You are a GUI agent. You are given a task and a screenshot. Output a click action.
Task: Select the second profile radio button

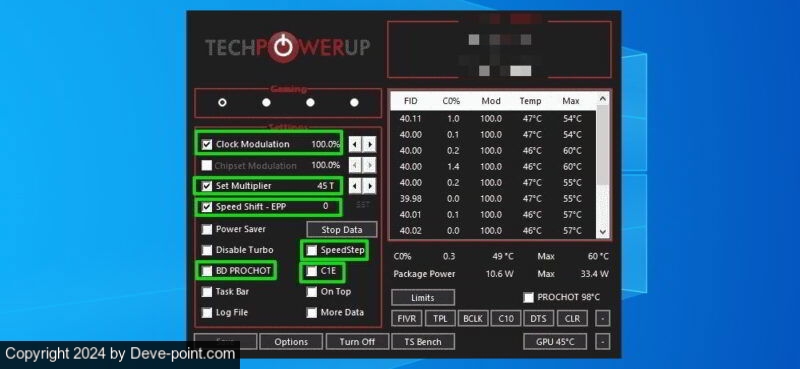[x=266, y=103]
